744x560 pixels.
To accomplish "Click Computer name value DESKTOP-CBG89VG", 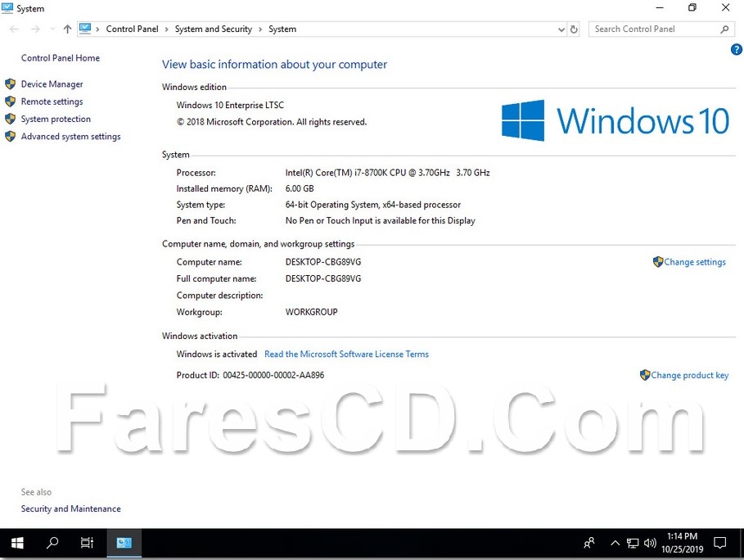I will point(323,262).
